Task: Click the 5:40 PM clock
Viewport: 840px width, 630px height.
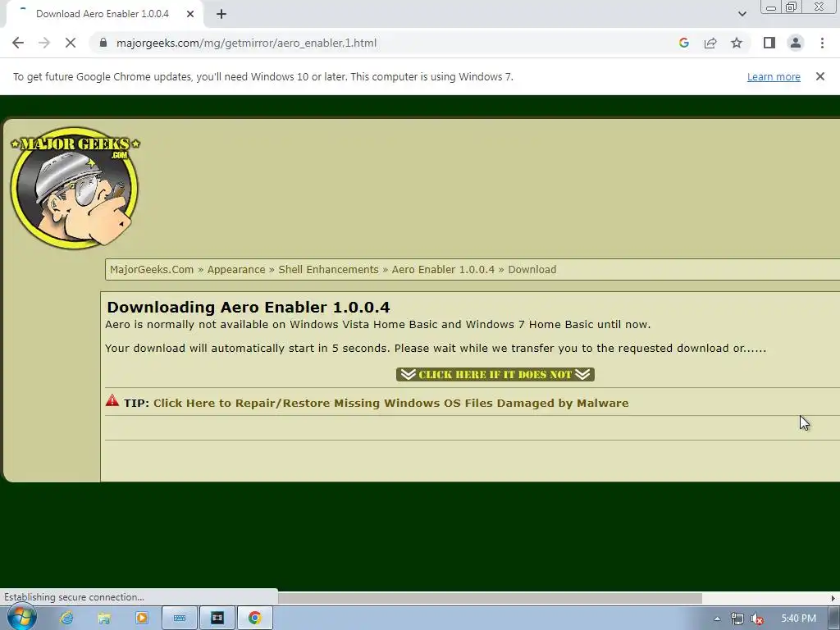Action: (798, 619)
